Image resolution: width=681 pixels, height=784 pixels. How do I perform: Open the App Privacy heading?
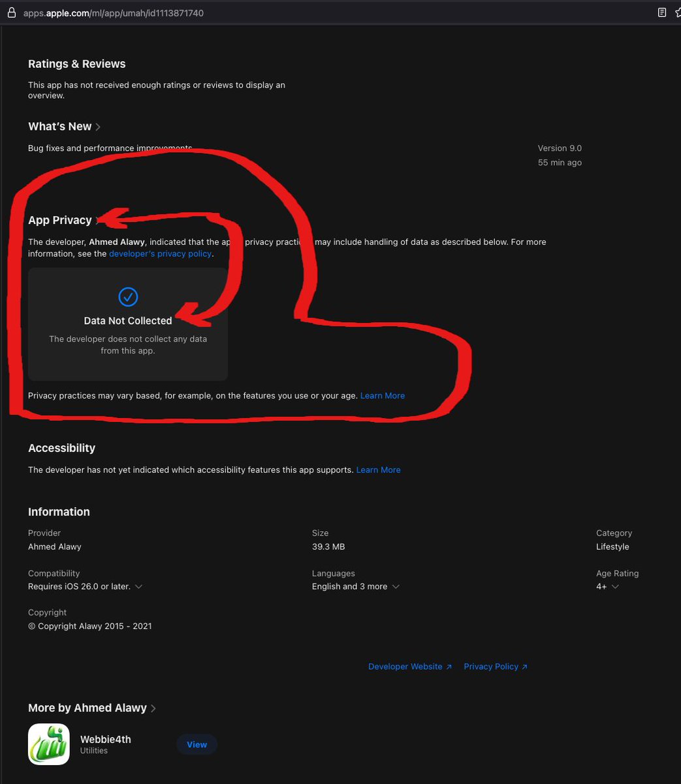(60, 220)
